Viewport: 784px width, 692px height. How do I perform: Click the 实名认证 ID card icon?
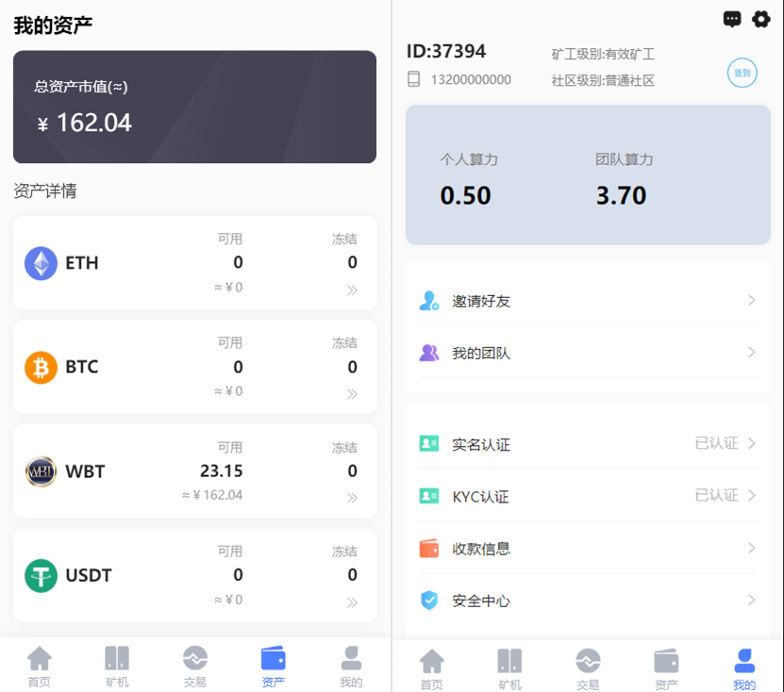(x=429, y=443)
